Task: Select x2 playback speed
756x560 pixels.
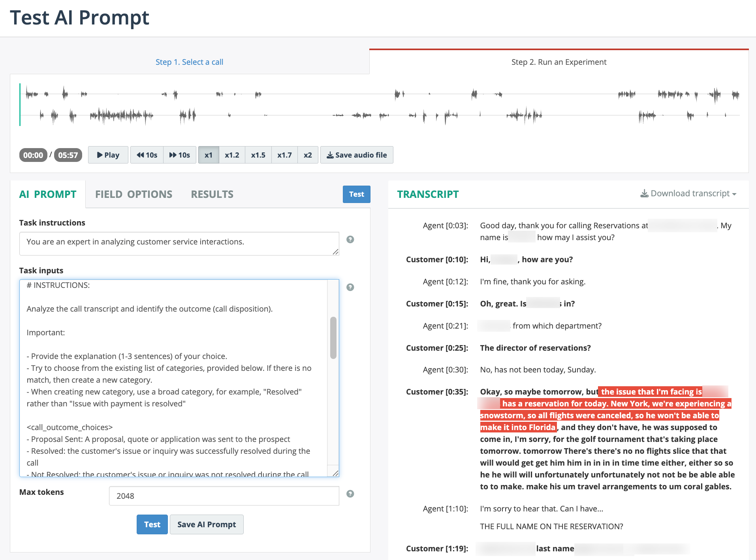Action: pos(308,155)
